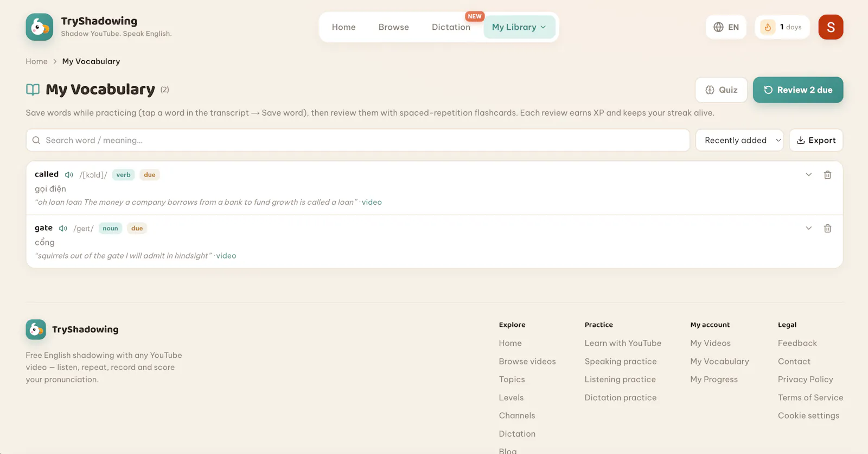Click the globe language icon
Viewport: 868px width, 454px height.
[x=718, y=27]
